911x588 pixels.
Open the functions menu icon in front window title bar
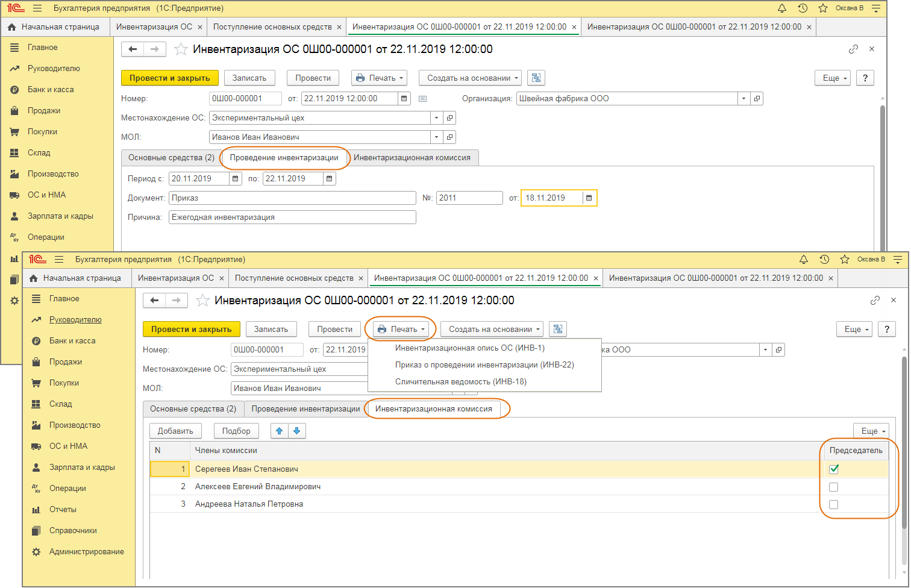pyautogui.click(x=898, y=260)
